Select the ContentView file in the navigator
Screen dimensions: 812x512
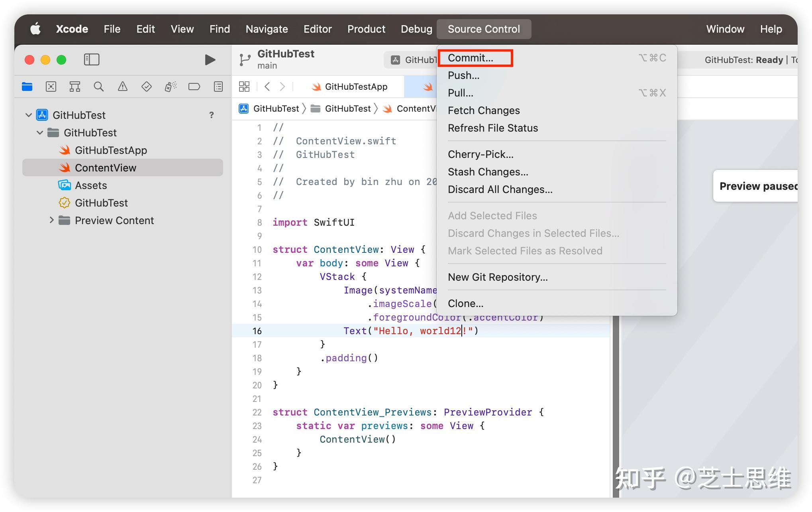(106, 167)
